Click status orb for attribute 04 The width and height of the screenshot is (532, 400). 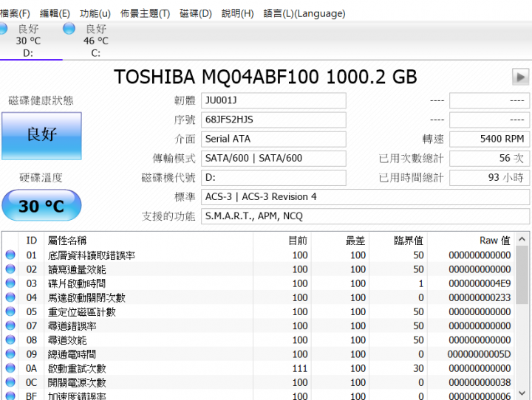[x=10, y=297]
